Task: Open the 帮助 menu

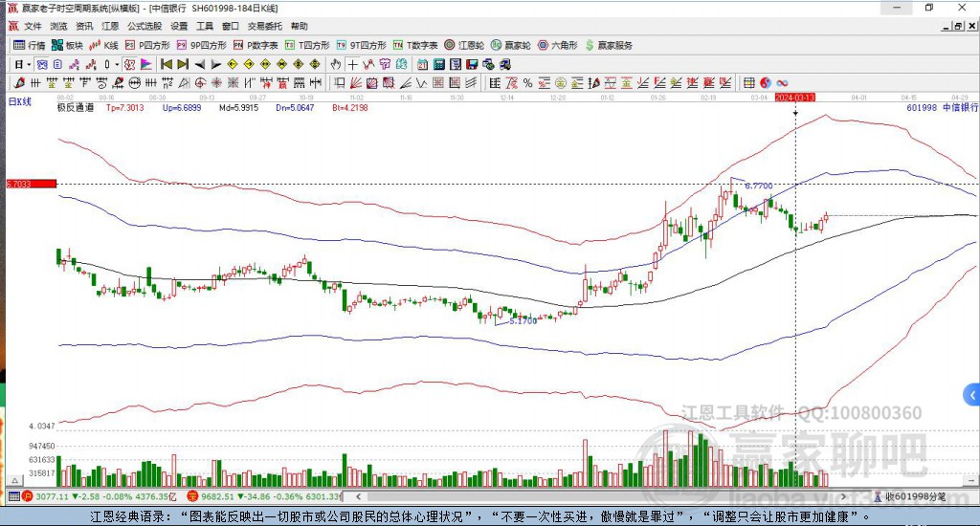Action: pyautogui.click(x=300, y=26)
